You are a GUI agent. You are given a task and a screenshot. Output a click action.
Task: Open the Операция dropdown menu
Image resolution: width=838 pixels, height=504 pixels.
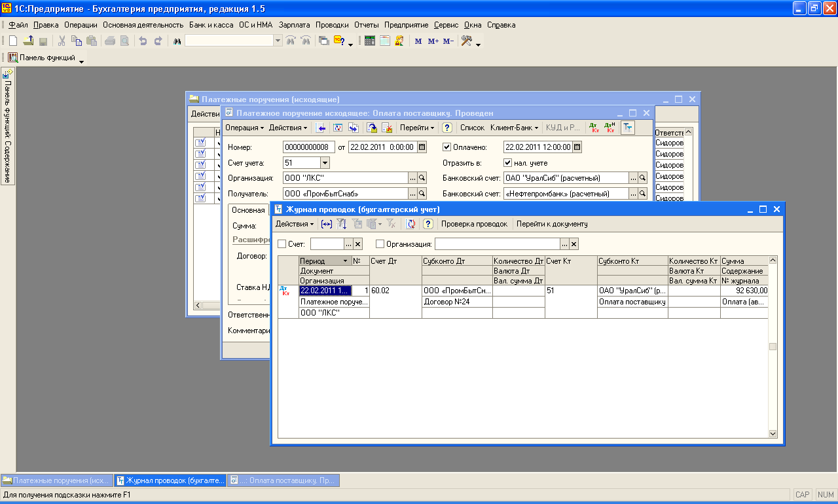pyautogui.click(x=244, y=128)
